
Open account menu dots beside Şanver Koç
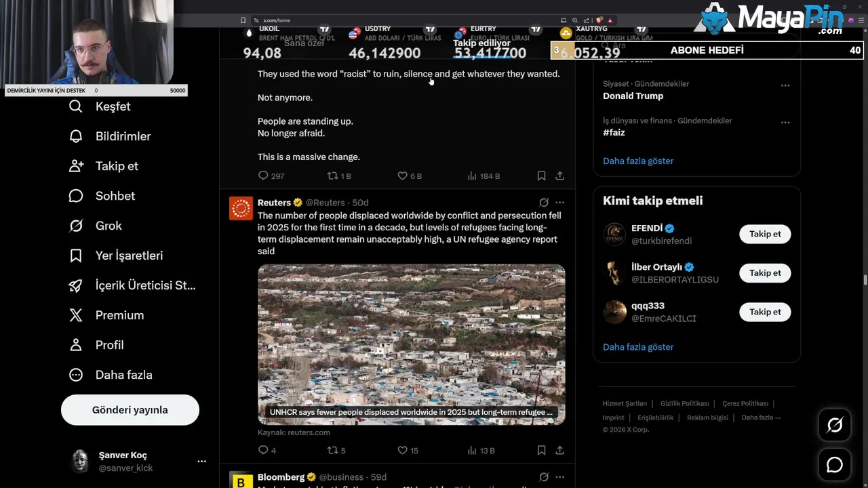tap(201, 461)
